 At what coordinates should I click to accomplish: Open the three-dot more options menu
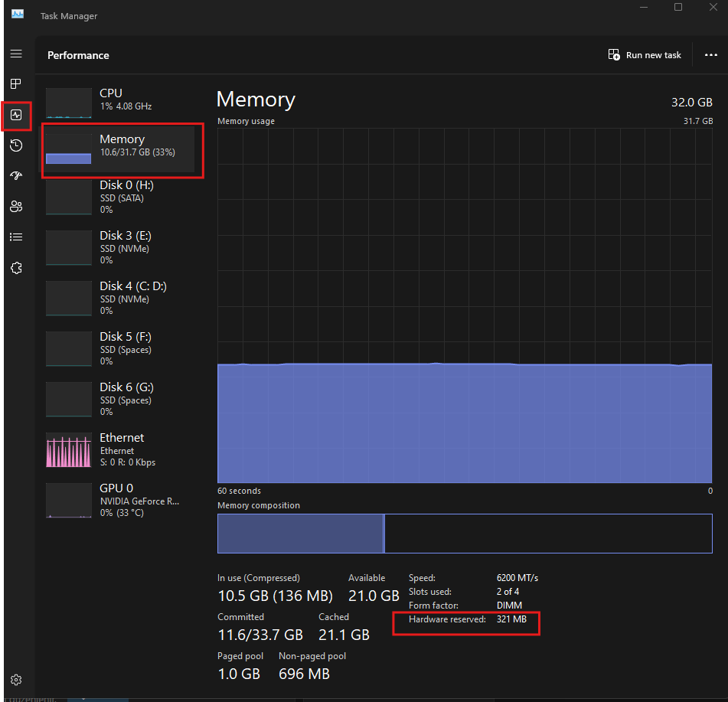pos(711,55)
